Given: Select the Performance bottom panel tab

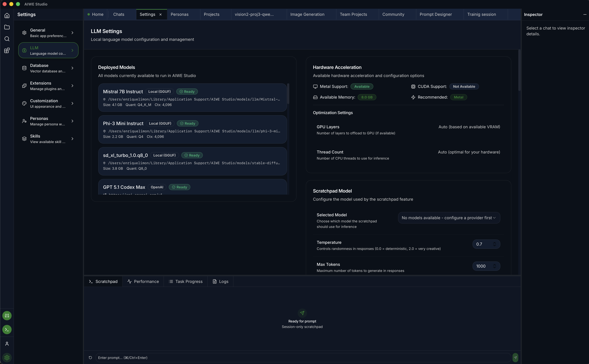Looking at the screenshot, I should [143, 281].
